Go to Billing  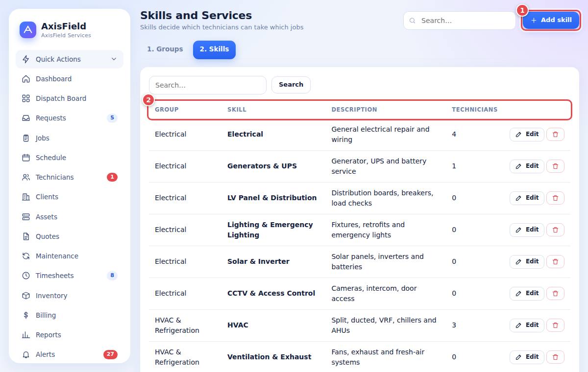point(70,315)
